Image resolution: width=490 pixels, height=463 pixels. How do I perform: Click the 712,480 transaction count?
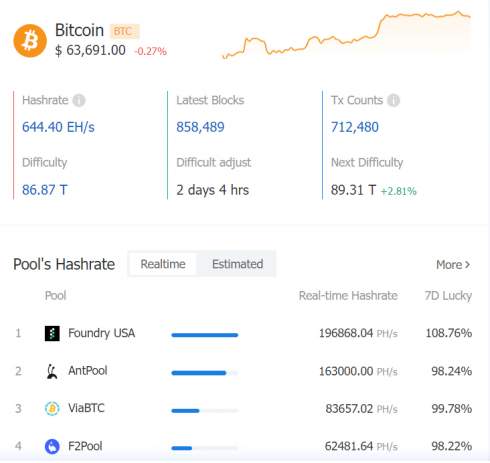[355, 127]
